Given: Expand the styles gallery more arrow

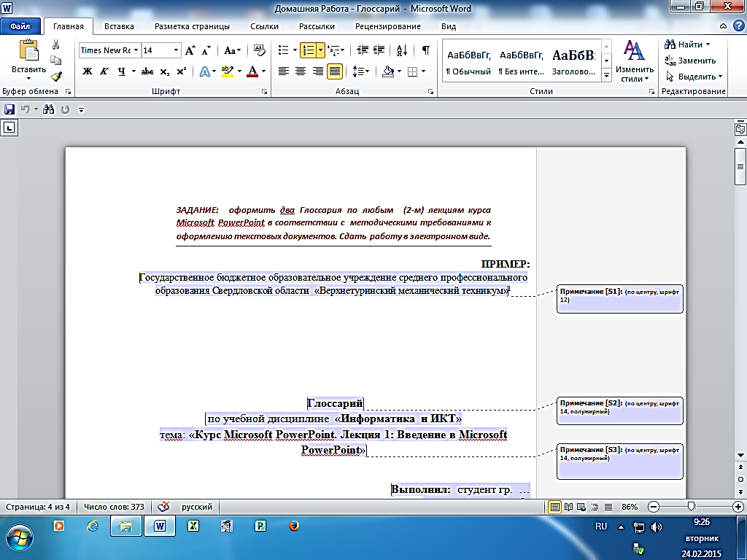Looking at the screenshot, I should click(606, 75).
